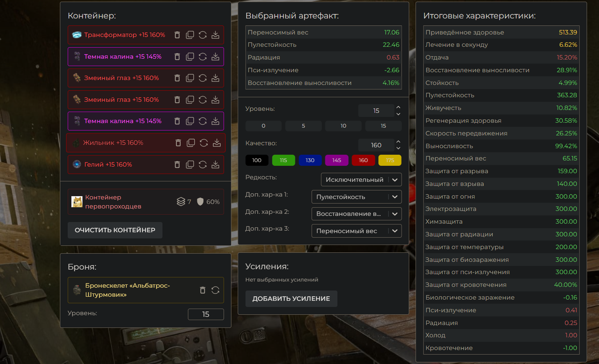Remove the Гелий artifact with its trash icon
The width and height of the screenshot is (599, 364).
coord(177,165)
